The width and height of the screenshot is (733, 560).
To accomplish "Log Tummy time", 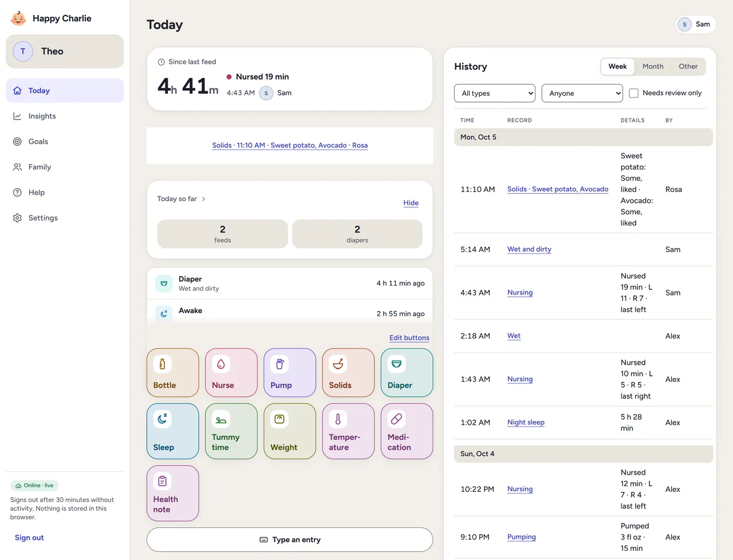I will tap(231, 431).
